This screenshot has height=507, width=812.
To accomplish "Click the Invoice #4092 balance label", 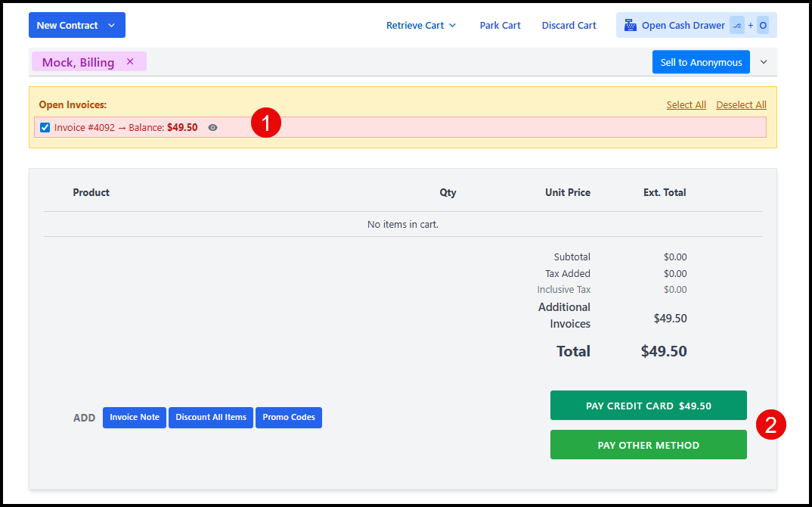I will click(126, 128).
